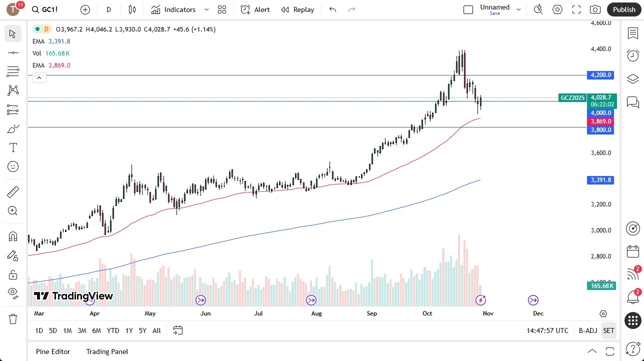Open the Trading Panel tab
644x361 pixels.
click(x=106, y=351)
